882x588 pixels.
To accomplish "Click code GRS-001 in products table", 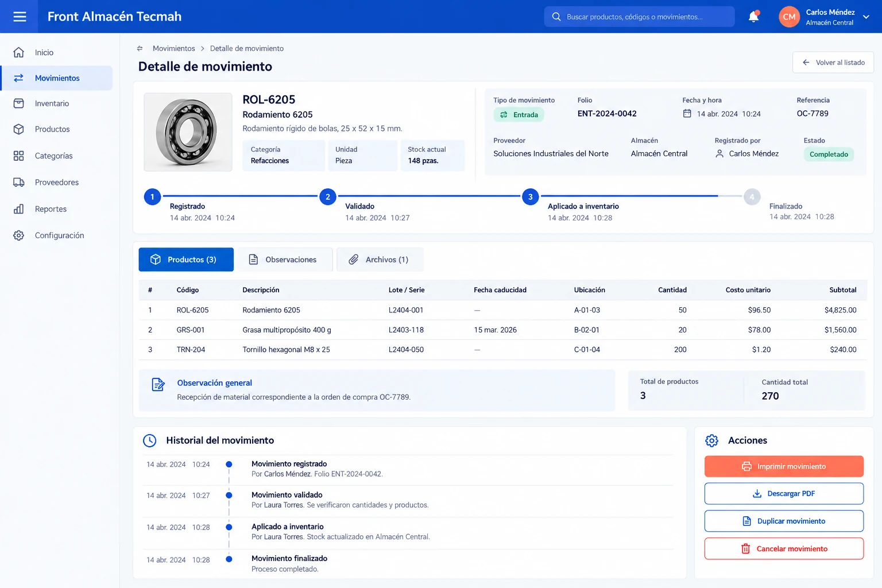I will tap(191, 330).
